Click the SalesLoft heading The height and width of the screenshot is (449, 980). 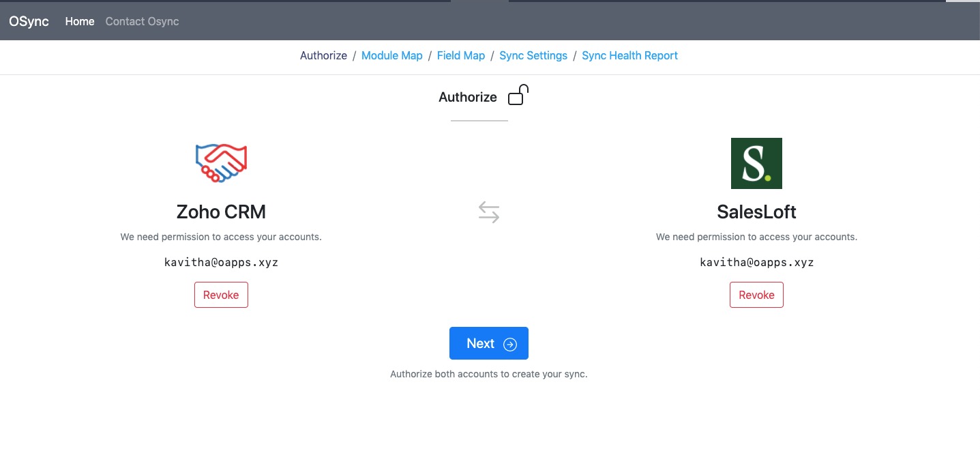[756, 212]
